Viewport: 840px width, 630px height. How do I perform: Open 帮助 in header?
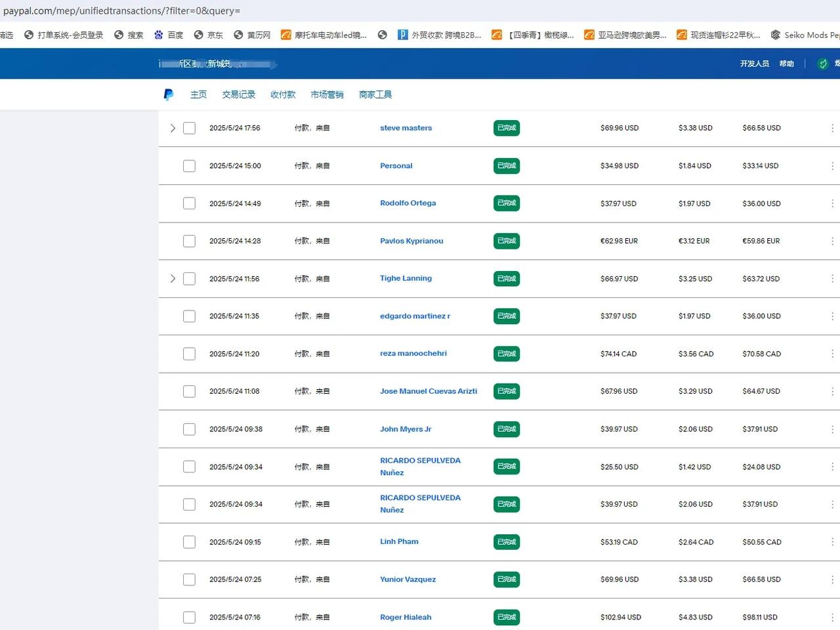(787, 64)
